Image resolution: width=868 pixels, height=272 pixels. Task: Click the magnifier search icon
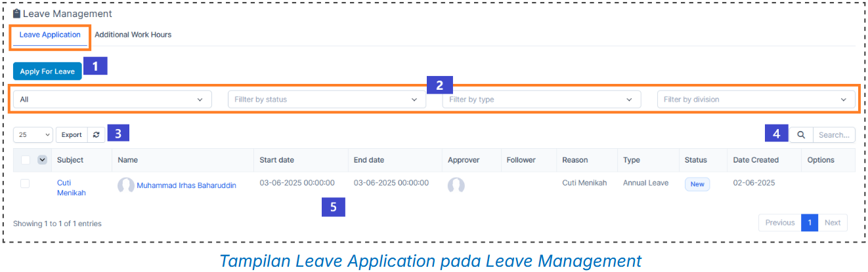801,135
